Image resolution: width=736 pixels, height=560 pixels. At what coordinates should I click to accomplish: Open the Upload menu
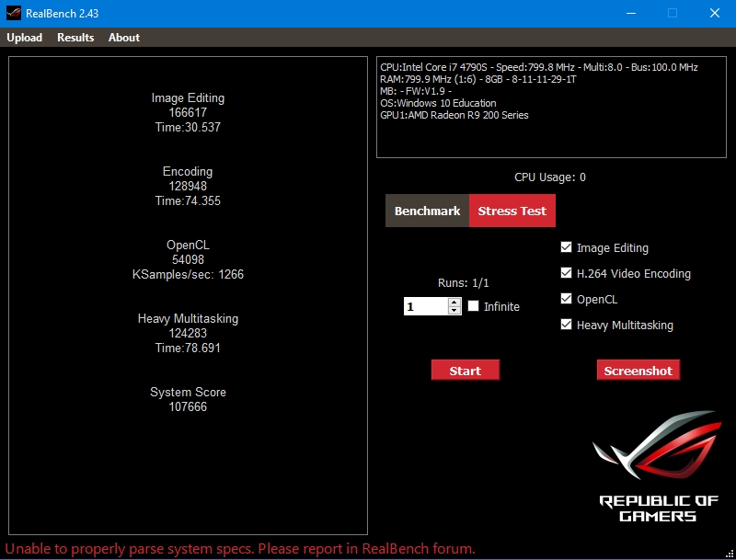coord(25,38)
